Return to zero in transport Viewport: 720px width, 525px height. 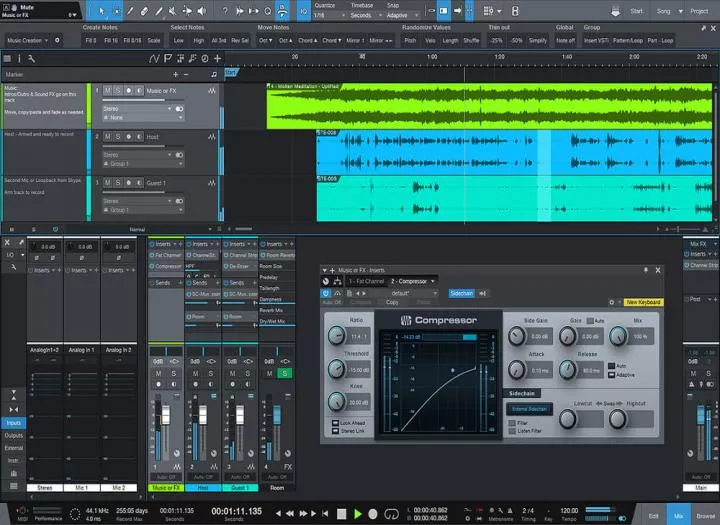click(x=325, y=514)
